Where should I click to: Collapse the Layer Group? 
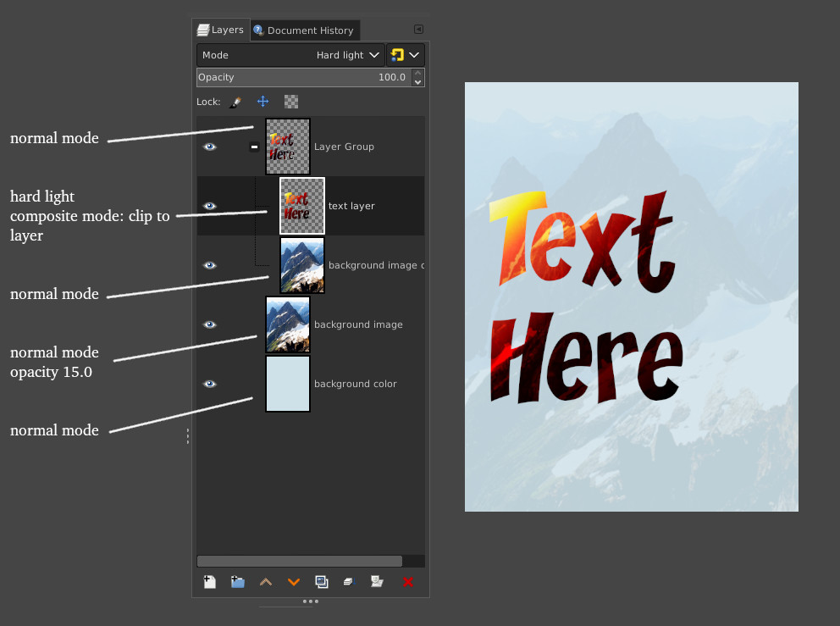(254, 147)
